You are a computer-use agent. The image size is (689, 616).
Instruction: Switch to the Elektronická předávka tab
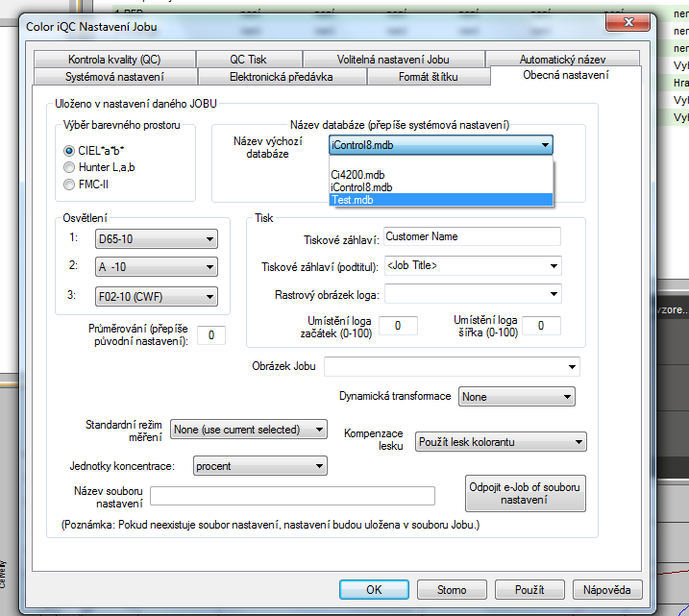282,77
